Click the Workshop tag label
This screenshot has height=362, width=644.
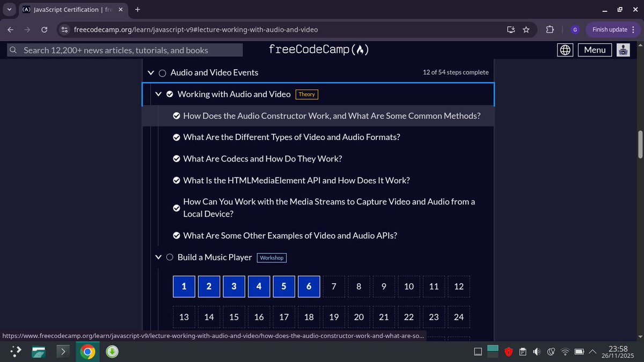click(272, 258)
